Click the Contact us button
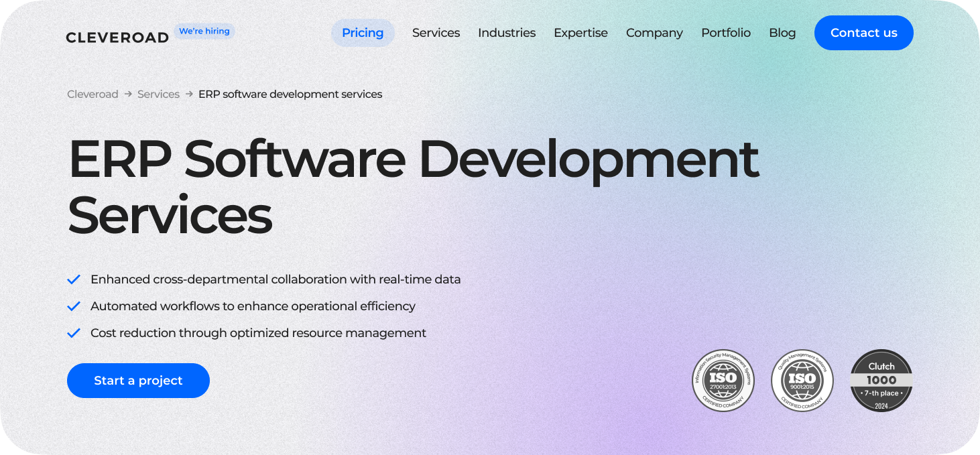 [863, 32]
